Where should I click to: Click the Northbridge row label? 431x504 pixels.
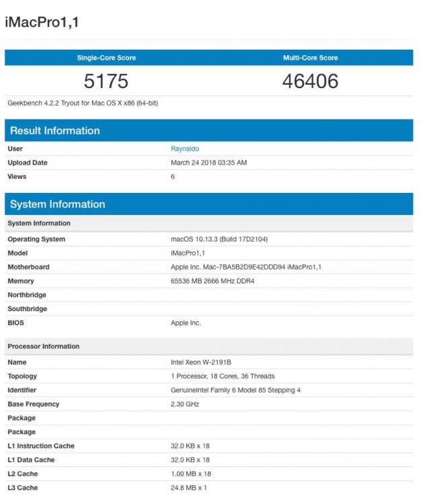[27, 295]
